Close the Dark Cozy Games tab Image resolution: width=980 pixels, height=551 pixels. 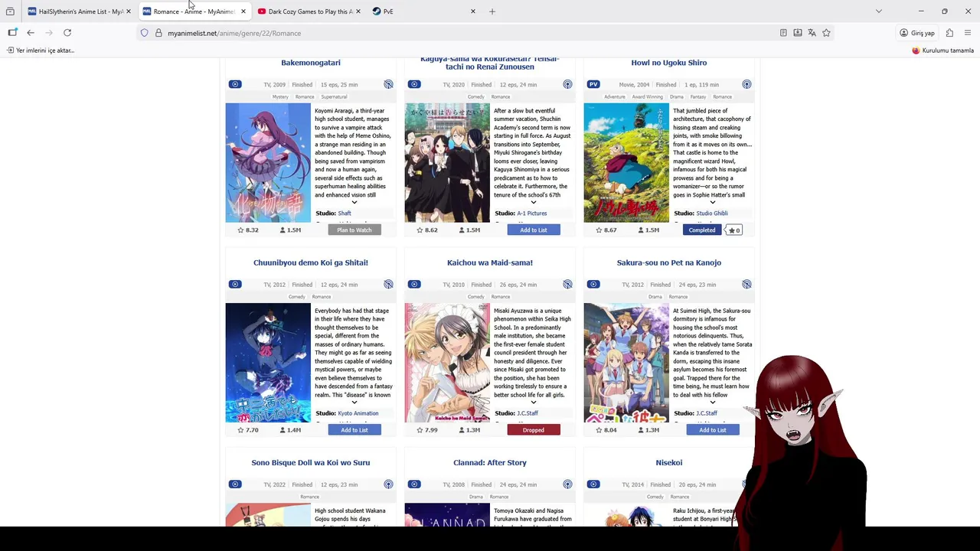point(358,11)
